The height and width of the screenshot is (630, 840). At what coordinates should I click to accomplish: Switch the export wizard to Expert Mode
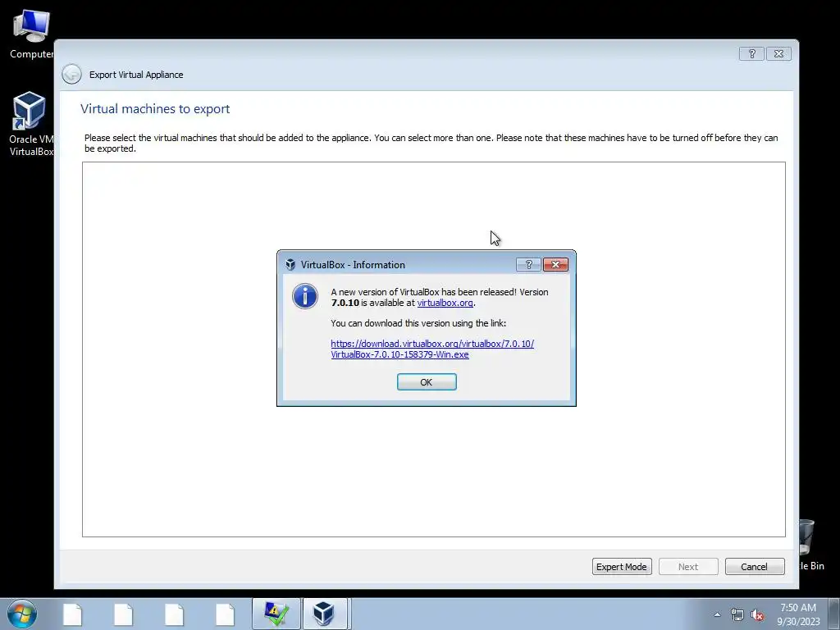(x=622, y=566)
